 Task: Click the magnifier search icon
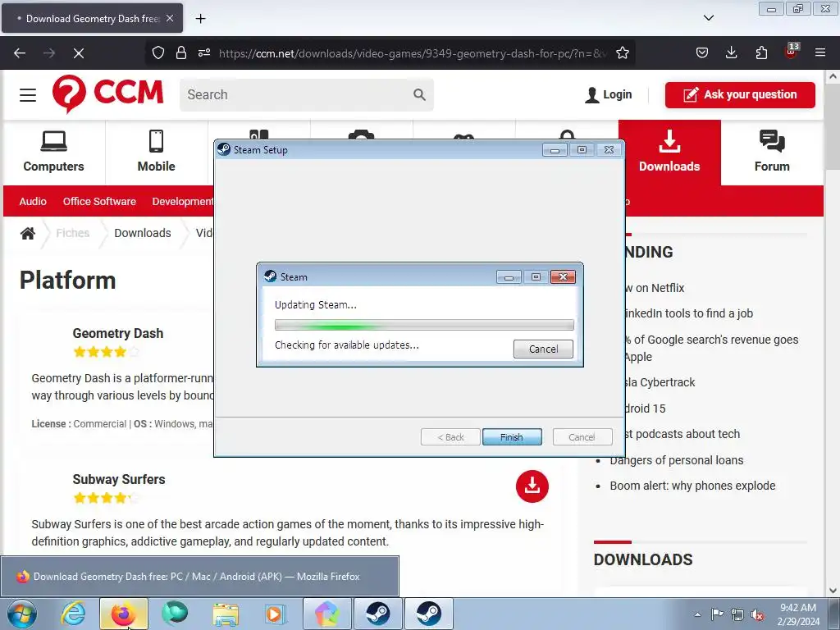pyautogui.click(x=419, y=95)
